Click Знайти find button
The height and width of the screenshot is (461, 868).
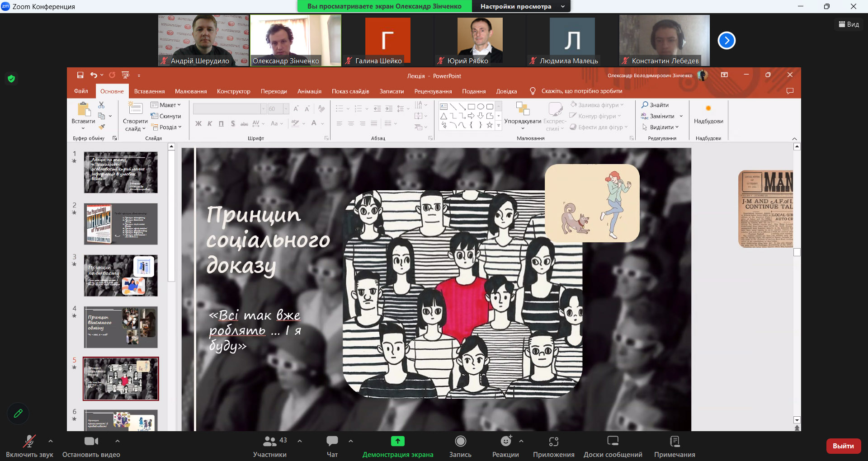655,105
